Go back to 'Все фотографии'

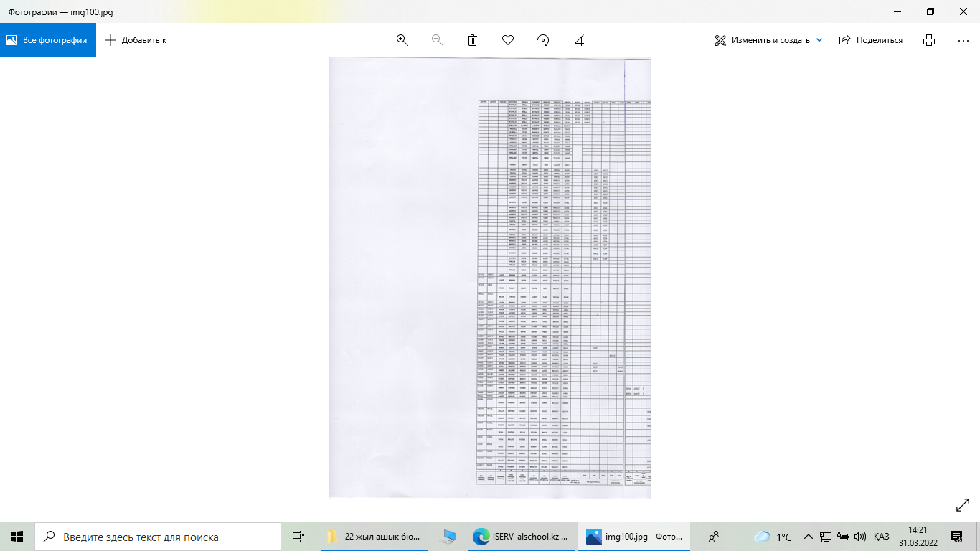(47, 40)
